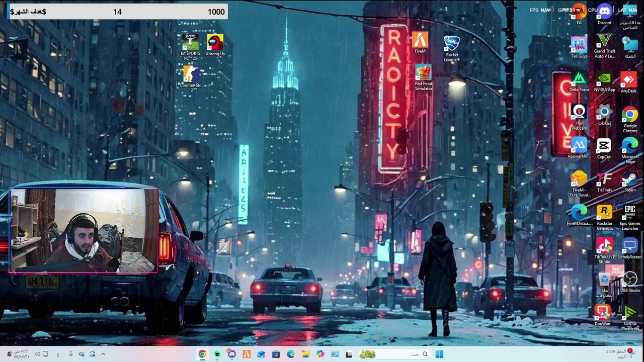Viewport: 644px width, 362px height.
Task: Open the Copilot icon on the taskbar
Action: [x=320, y=354]
